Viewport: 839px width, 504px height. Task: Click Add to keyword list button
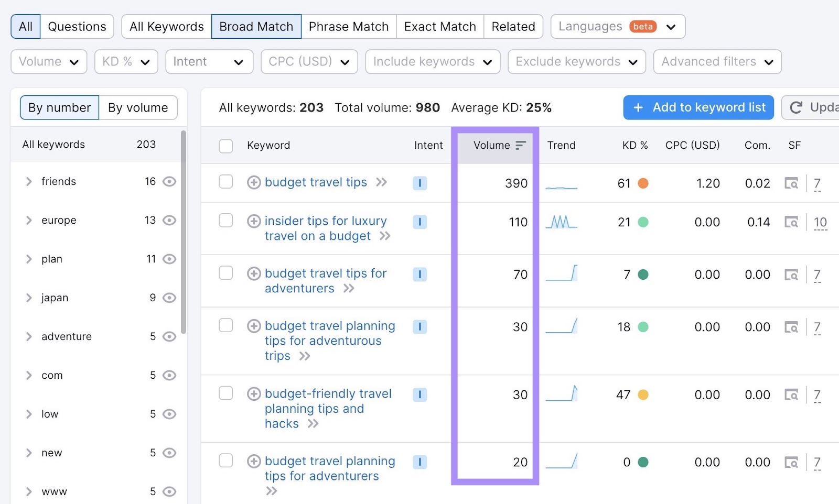[698, 107]
